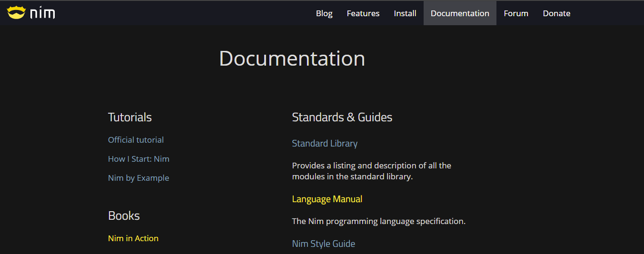Open the Blog page
This screenshot has width=644, height=254.
click(324, 13)
